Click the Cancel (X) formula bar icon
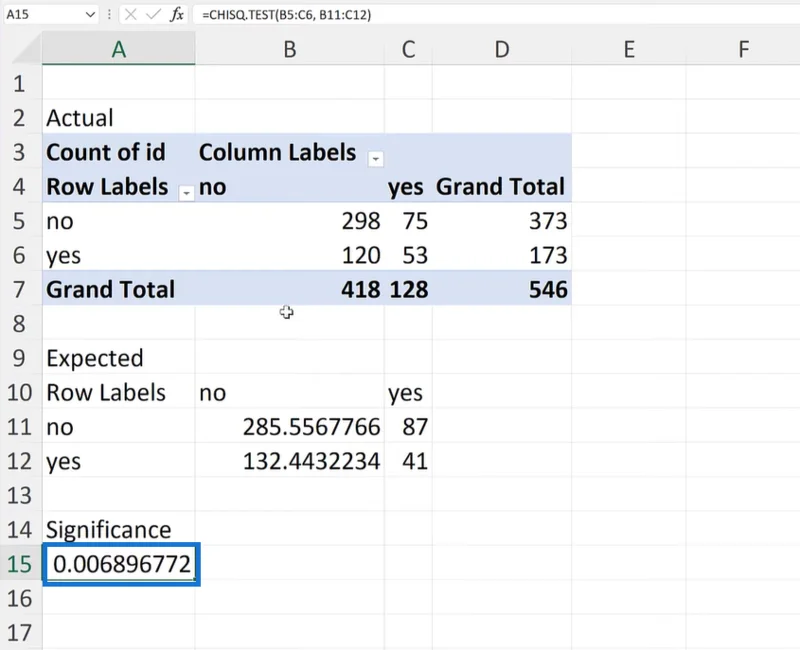Viewport: 800px width, 650px height. (131, 15)
